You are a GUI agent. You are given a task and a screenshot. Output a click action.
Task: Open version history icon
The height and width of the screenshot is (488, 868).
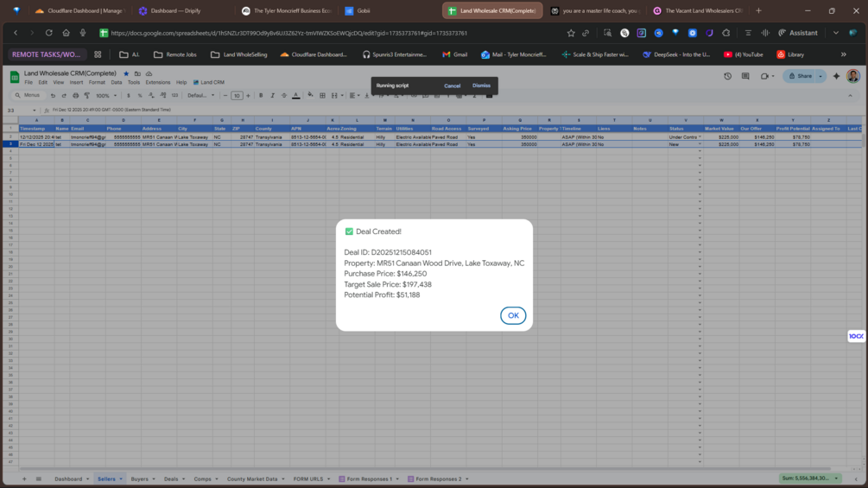point(727,76)
